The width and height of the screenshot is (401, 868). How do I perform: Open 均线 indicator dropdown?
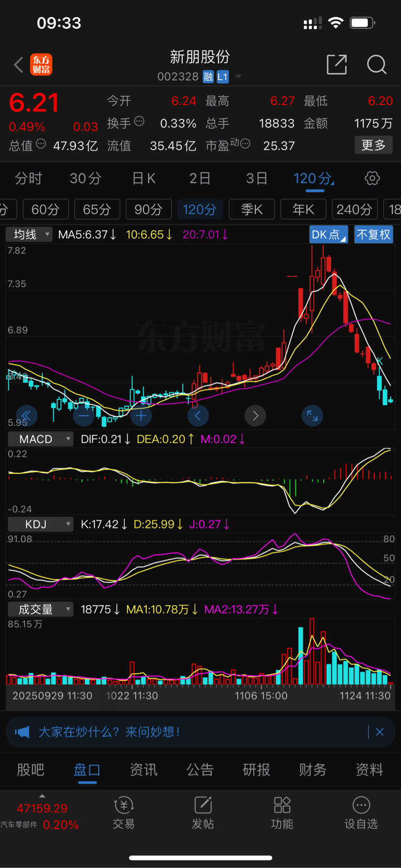[x=30, y=234]
